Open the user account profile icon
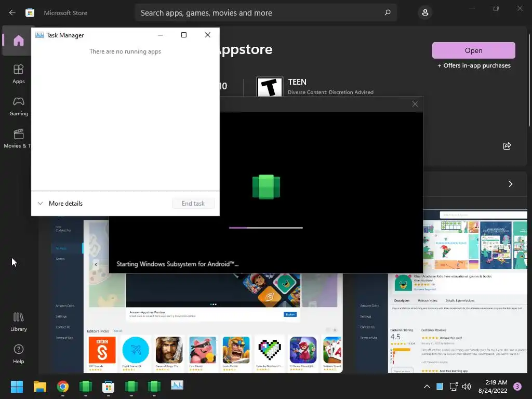Image resolution: width=532 pixels, height=399 pixels. coord(425,13)
